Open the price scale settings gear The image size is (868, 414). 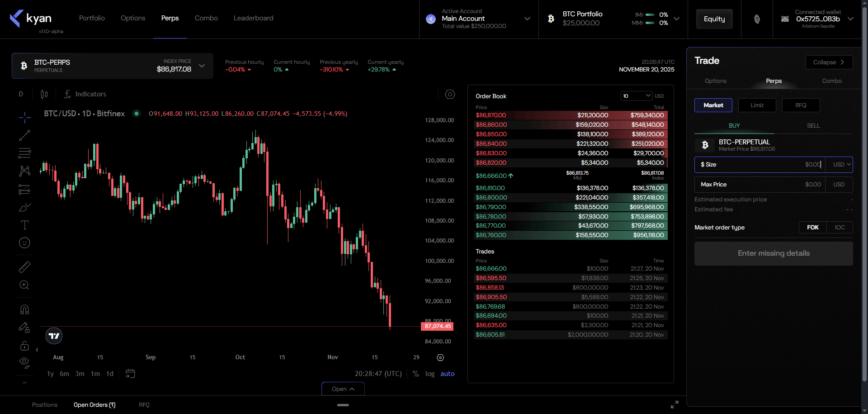coord(440,357)
